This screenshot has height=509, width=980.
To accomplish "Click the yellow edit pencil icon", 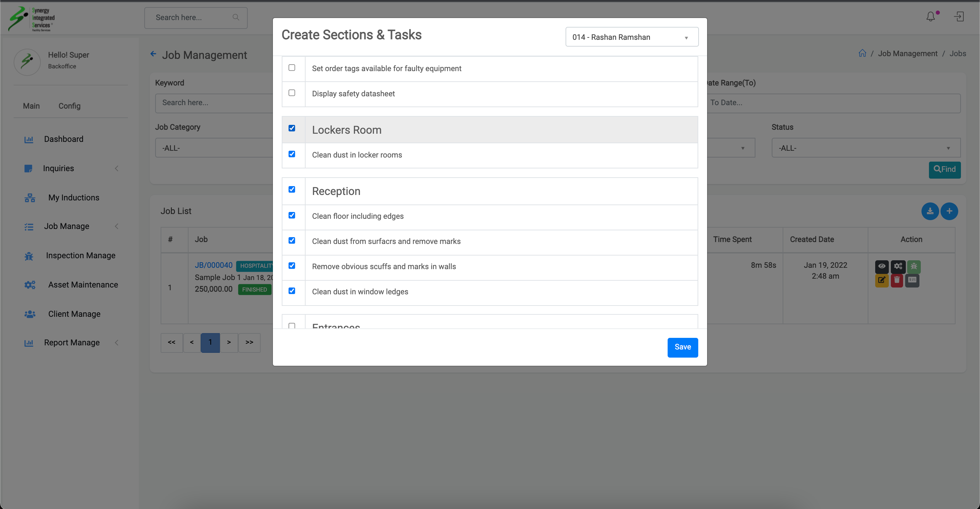I will (881, 280).
